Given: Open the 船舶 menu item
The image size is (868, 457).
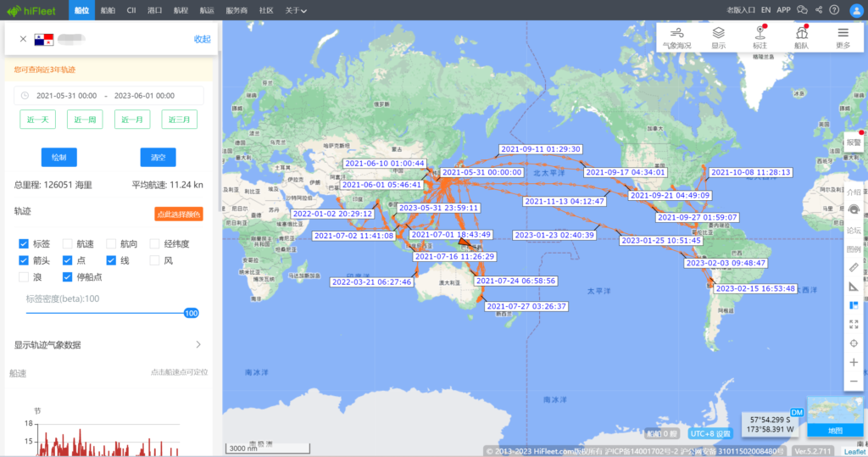Looking at the screenshot, I should click(x=108, y=10).
